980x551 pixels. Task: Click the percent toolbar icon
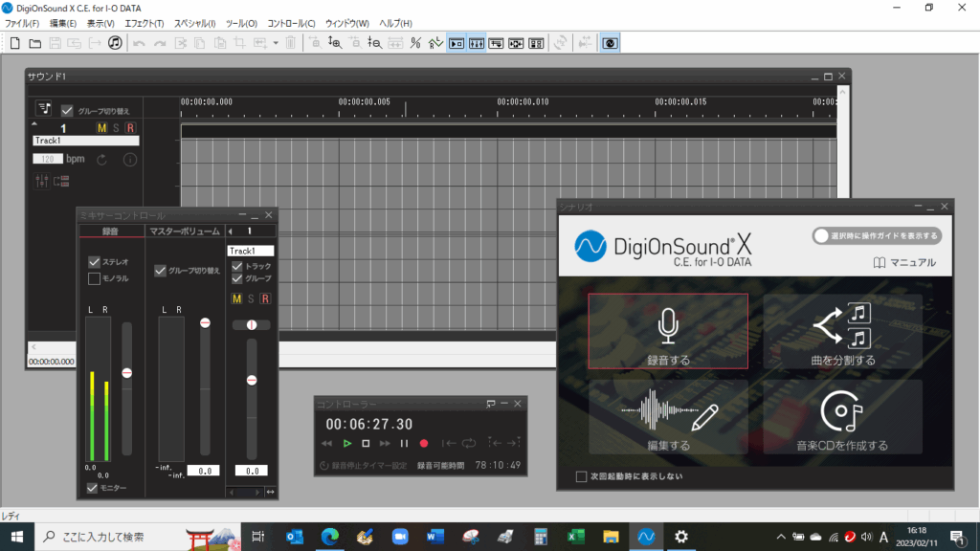(415, 43)
